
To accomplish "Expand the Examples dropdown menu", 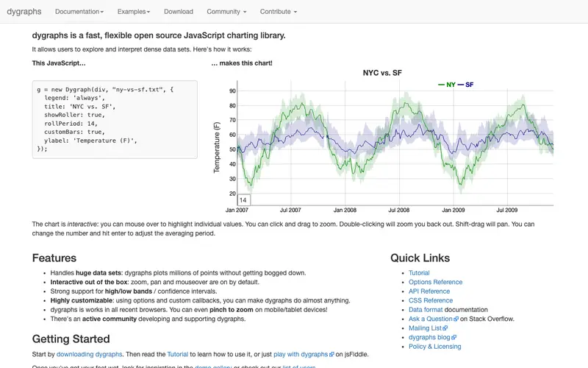I will tap(134, 12).
